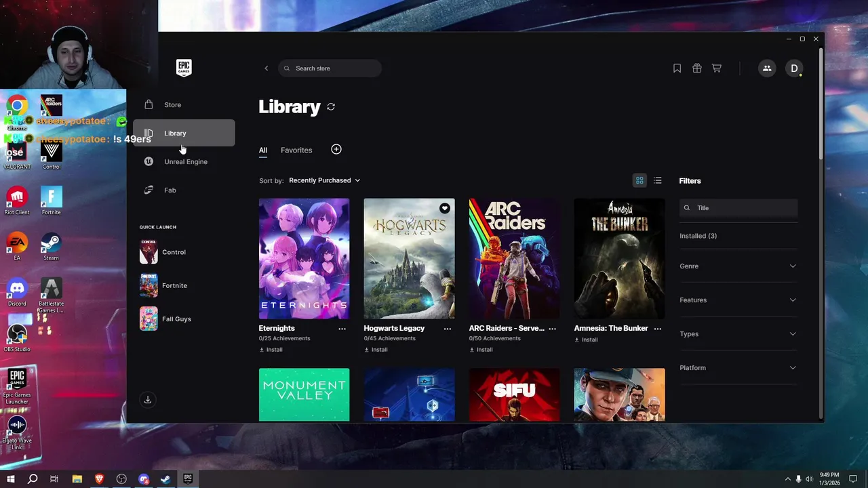Switch to the Favorites tab
This screenshot has height=488, width=868.
296,150
